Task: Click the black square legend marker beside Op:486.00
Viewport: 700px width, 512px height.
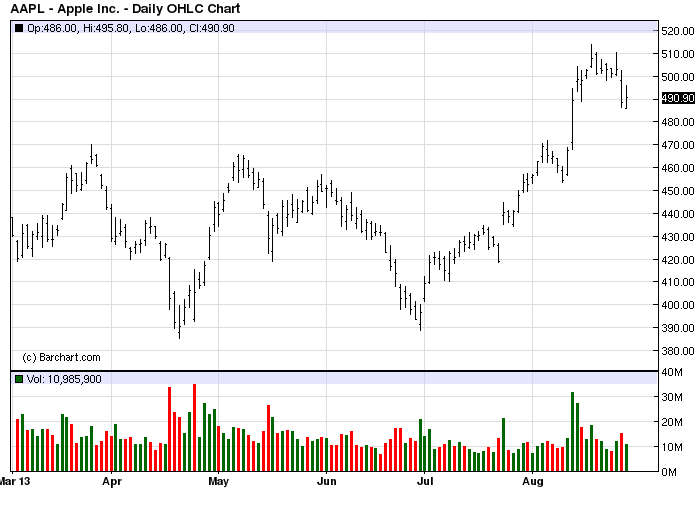Action: pyautogui.click(x=19, y=28)
